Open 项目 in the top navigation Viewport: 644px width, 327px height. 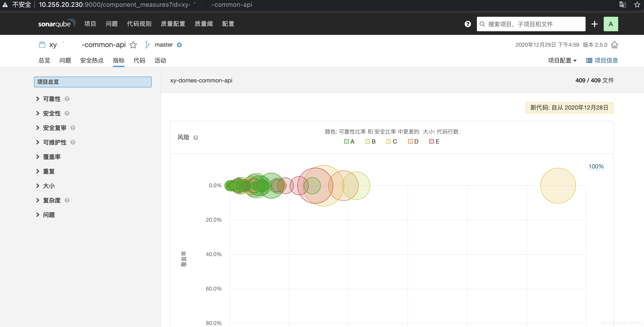(x=90, y=24)
